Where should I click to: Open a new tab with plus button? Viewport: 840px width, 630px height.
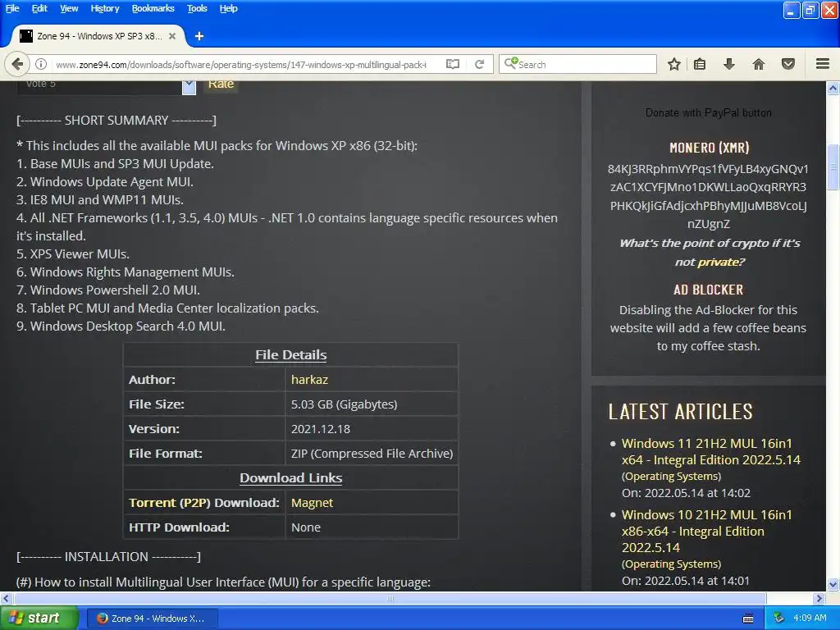point(199,36)
